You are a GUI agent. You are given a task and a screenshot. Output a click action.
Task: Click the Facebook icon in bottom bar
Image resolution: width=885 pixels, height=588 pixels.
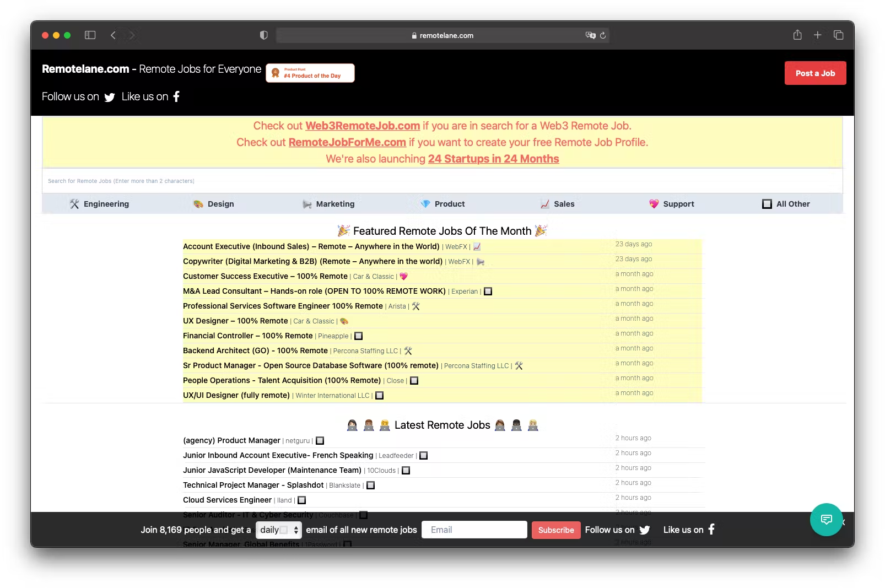point(711,529)
